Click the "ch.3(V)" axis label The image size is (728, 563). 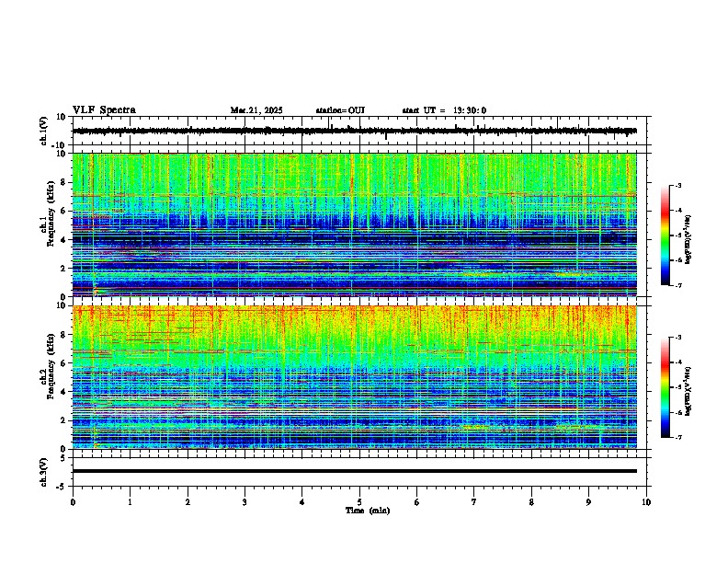pyautogui.click(x=44, y=472)
